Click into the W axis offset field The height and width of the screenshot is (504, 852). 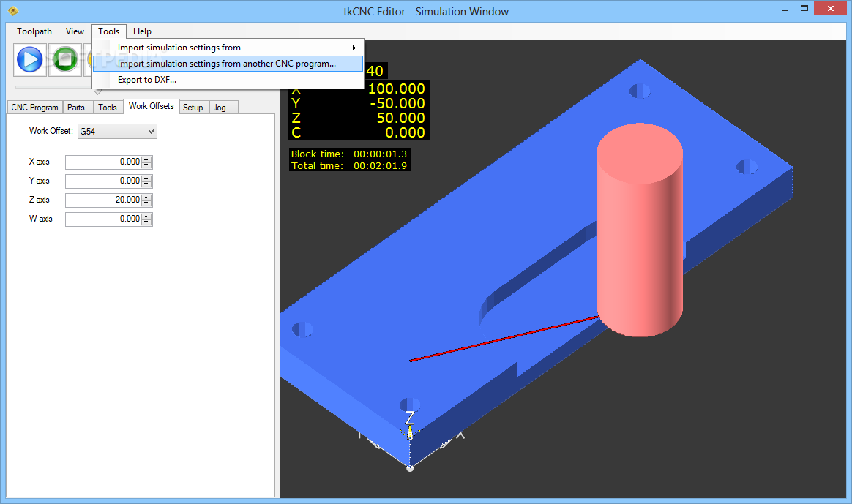103,219
